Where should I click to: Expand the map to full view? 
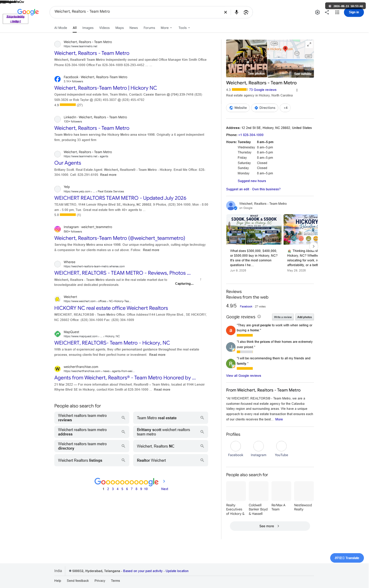[x=309, y=44]
